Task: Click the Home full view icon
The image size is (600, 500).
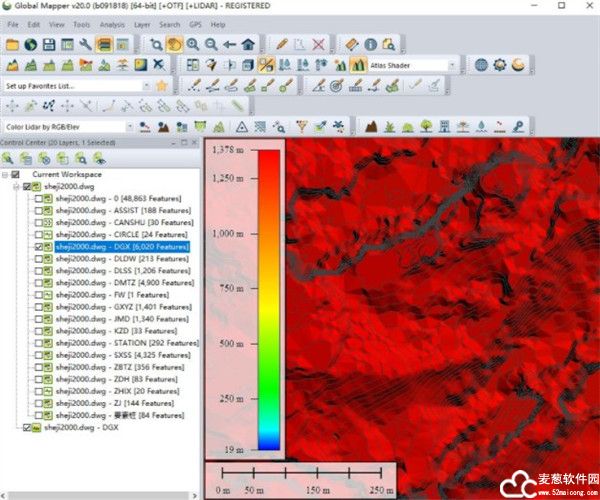Action: coord(247,44)
